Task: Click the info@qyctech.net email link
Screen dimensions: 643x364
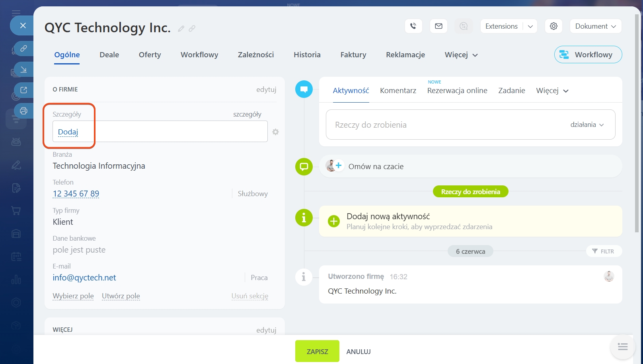Action: pyautogui.click(x=84, y=278)
